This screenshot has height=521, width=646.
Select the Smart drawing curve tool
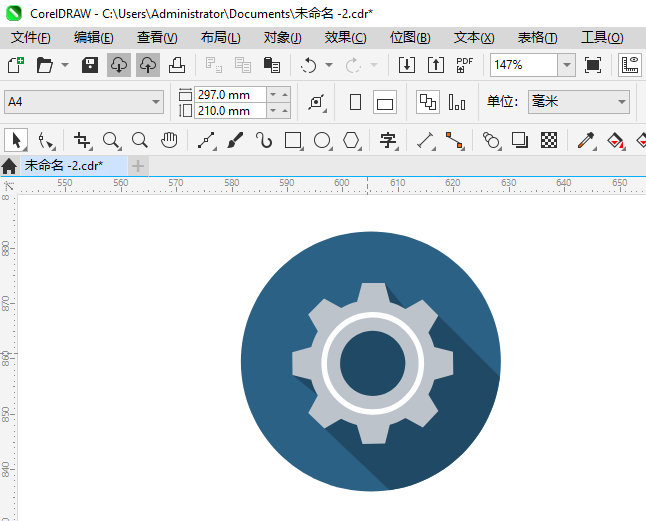[x=264, y=140]
